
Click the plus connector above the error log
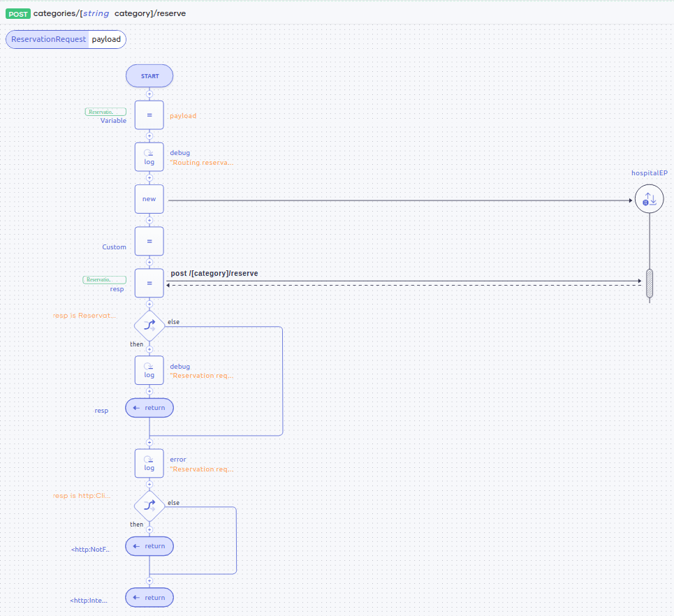point(149,442)
